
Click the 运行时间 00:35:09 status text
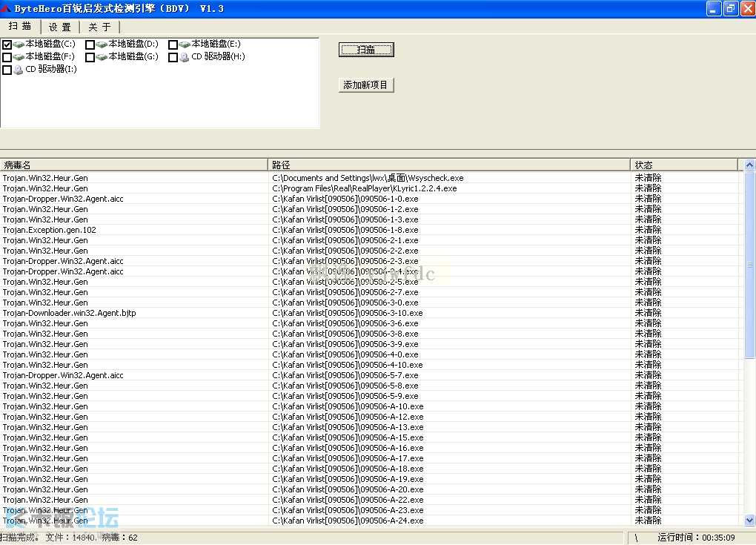tap(696, 538)
